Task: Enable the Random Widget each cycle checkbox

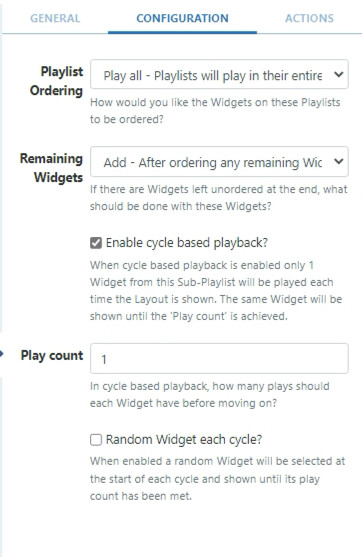Action: pos(96,440)
